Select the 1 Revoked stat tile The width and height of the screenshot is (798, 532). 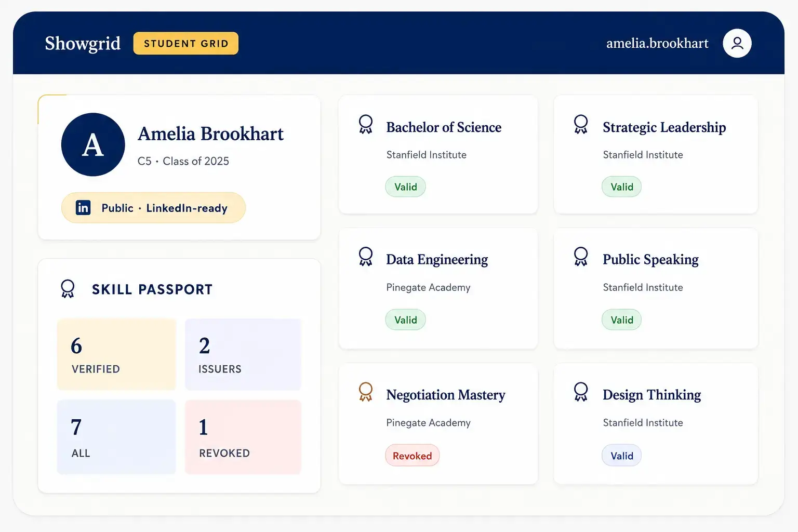(x=243, y=437)
